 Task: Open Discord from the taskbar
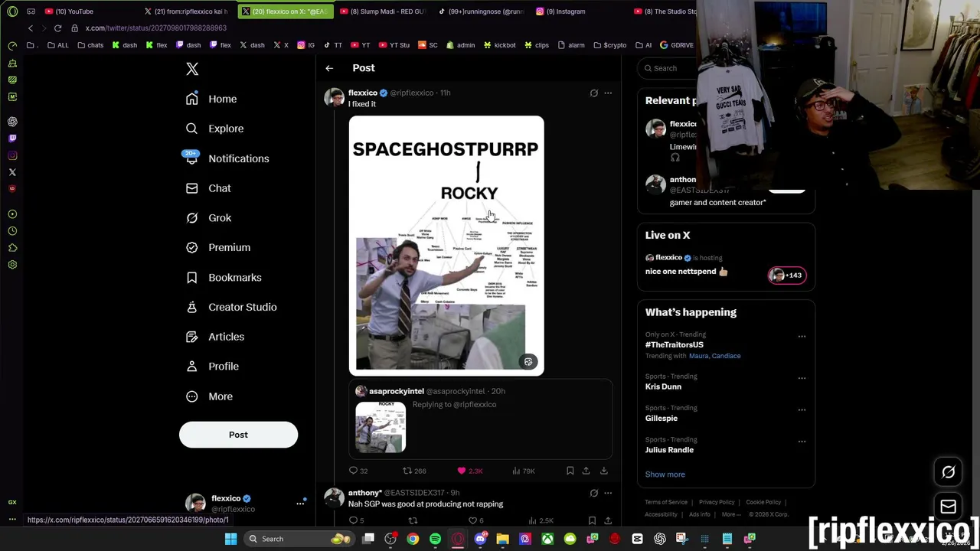[480, 539]
